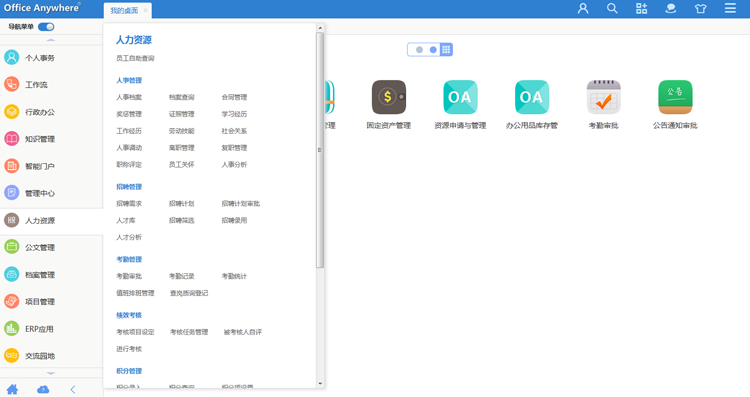Click the flyout scrollbar up arrow
The height and width of the screenshot is (397, 750).
[x=320, y=28]
